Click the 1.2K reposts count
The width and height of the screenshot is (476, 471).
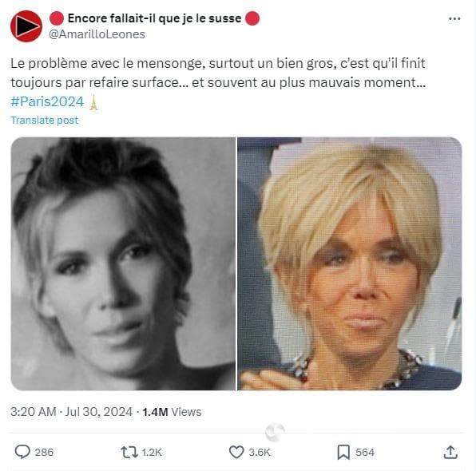pyautogui.click(x=152, y=452)
